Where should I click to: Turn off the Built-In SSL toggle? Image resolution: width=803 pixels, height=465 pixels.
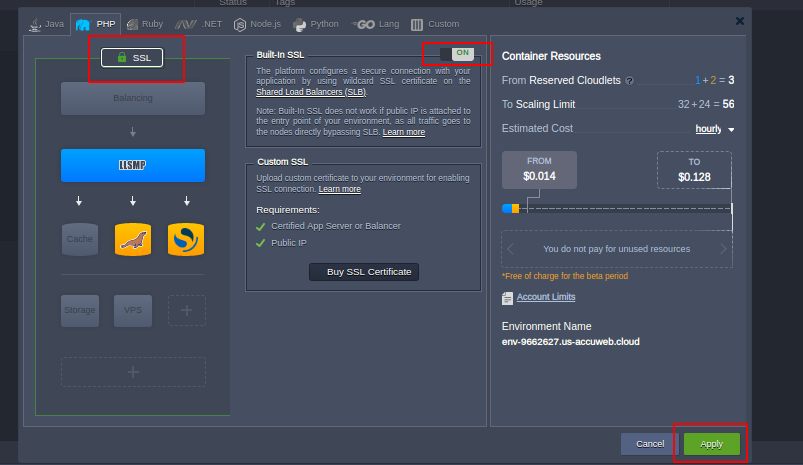click(x=456, y=53)
